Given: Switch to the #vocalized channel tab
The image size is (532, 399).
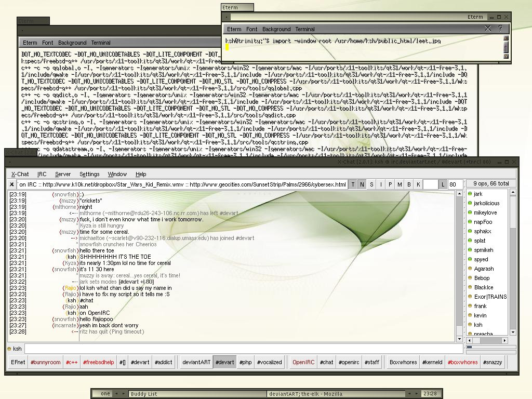Looking at the screenshot, I should [270, 362].
